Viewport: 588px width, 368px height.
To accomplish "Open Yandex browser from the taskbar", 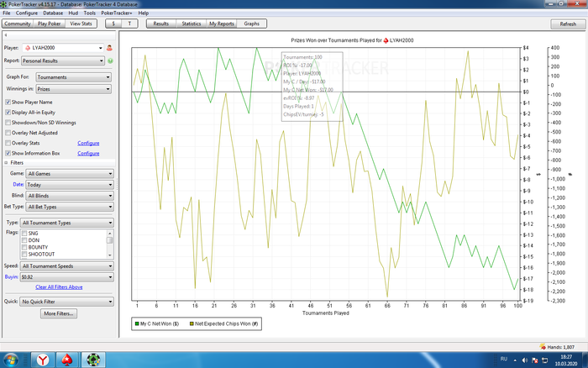I will pyautogui.click(x=43, y=360).
